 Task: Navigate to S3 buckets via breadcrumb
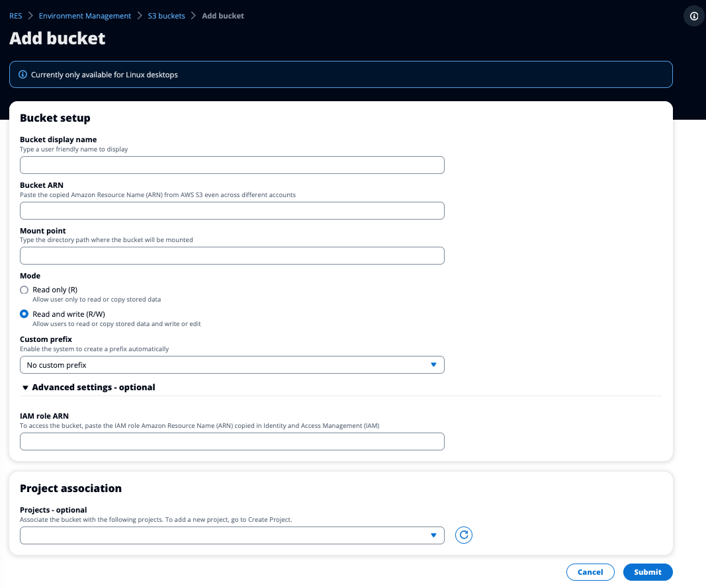(x=166, y=15)
